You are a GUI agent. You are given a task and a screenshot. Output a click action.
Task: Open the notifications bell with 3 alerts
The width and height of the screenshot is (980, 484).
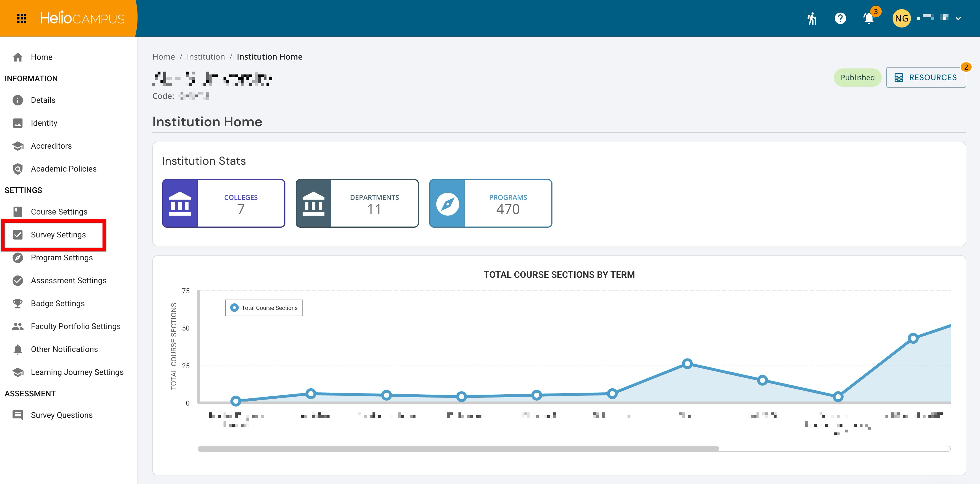(869, 18)
